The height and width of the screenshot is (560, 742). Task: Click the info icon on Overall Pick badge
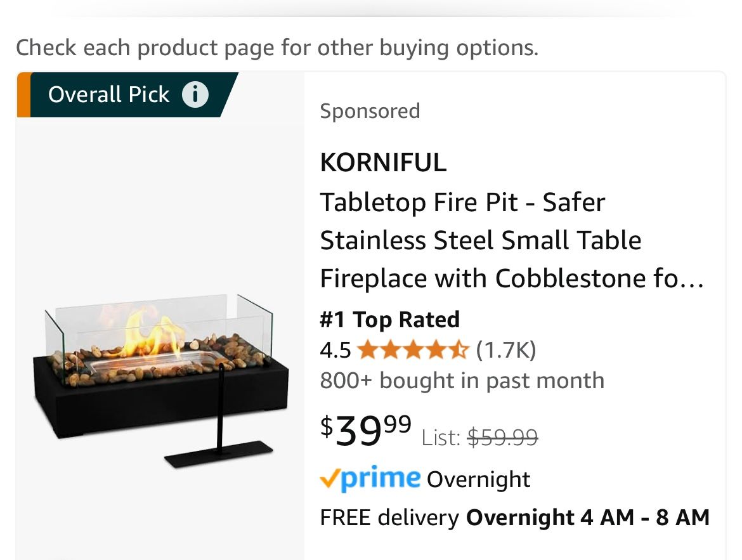(195, 95)
